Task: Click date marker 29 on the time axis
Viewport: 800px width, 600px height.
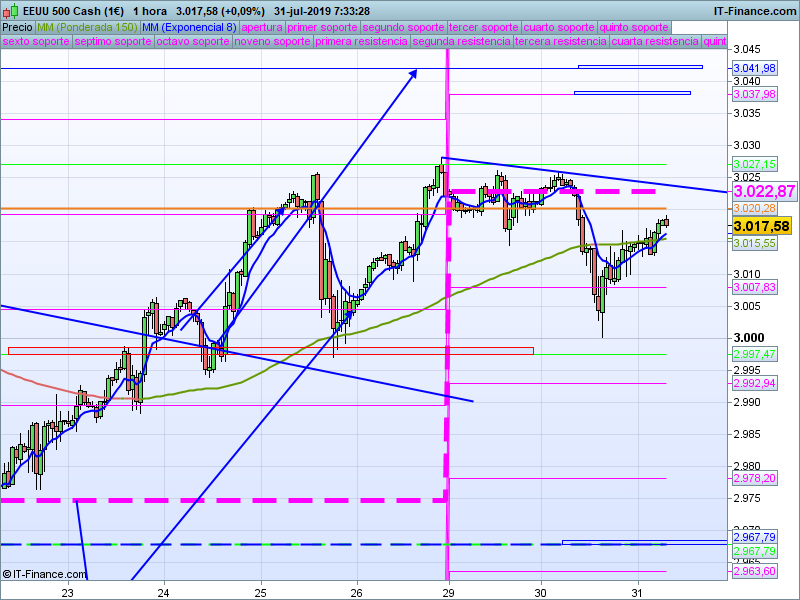Action: tap(449, 592)
